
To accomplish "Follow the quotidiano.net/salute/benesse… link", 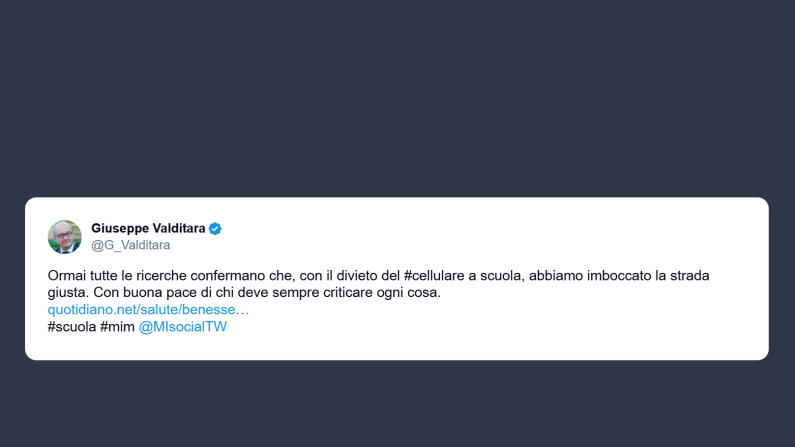I will coord(149,310).
